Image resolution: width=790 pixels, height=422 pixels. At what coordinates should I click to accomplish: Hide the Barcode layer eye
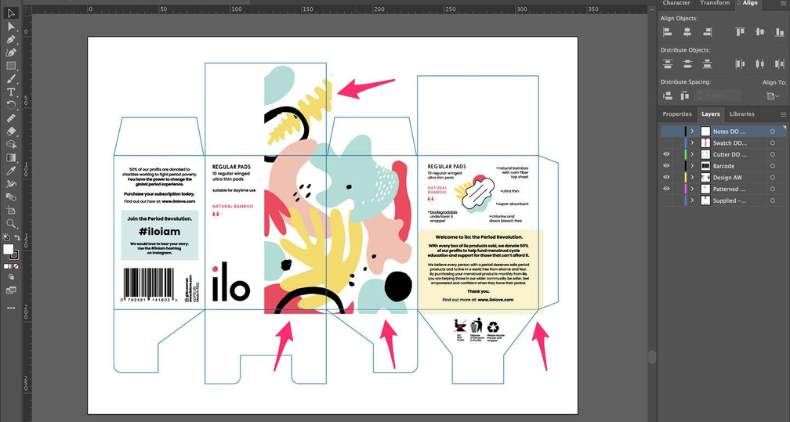click(666, 166)
